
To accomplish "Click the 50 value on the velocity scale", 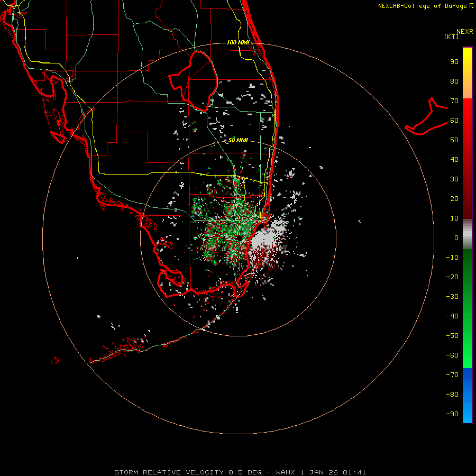I will [x=454, y=140].
